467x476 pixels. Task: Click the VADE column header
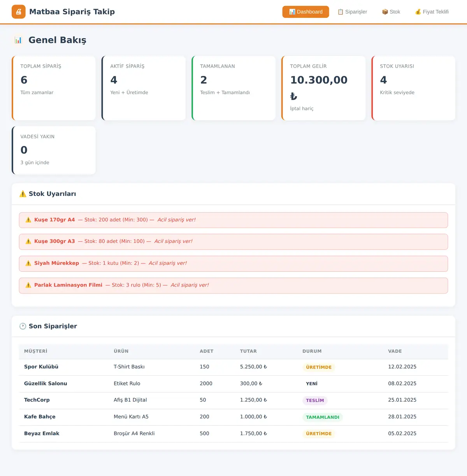click(395, 351)
